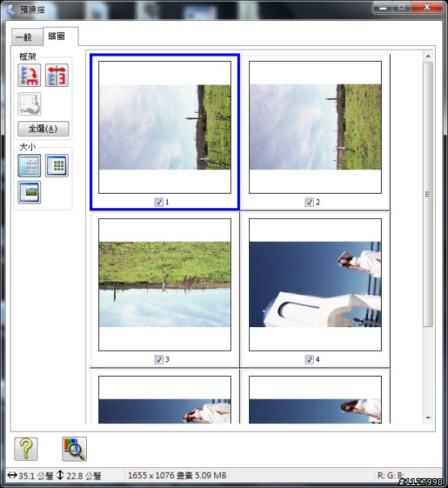Select thumbnail 3 upside-down meadow preview

(x=165, y=284)
